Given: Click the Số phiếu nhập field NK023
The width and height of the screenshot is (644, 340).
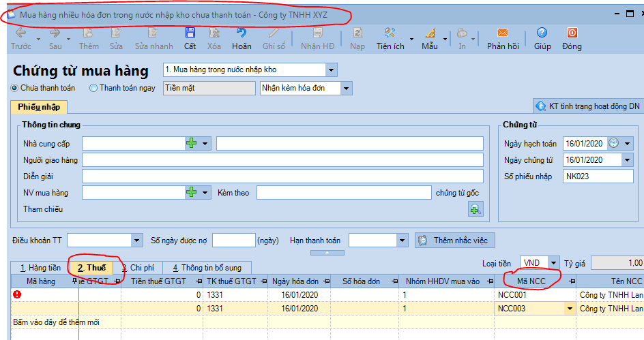Looking at the screenshot, I should tap(598, 176).
